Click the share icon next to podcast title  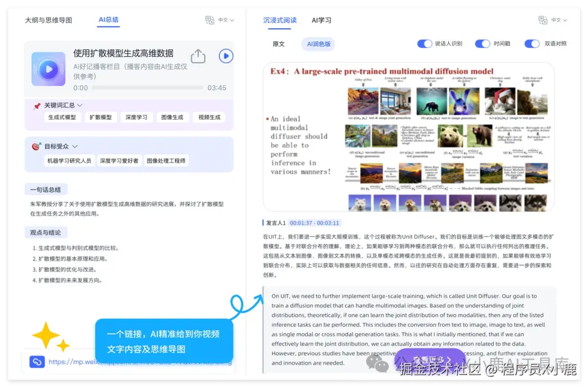click(x=198, y=56)
